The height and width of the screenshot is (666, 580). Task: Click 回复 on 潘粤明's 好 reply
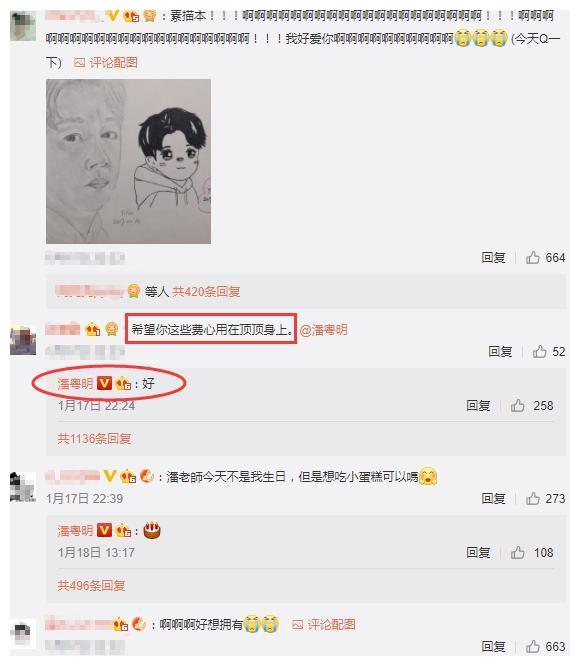[x=478, y=406]
